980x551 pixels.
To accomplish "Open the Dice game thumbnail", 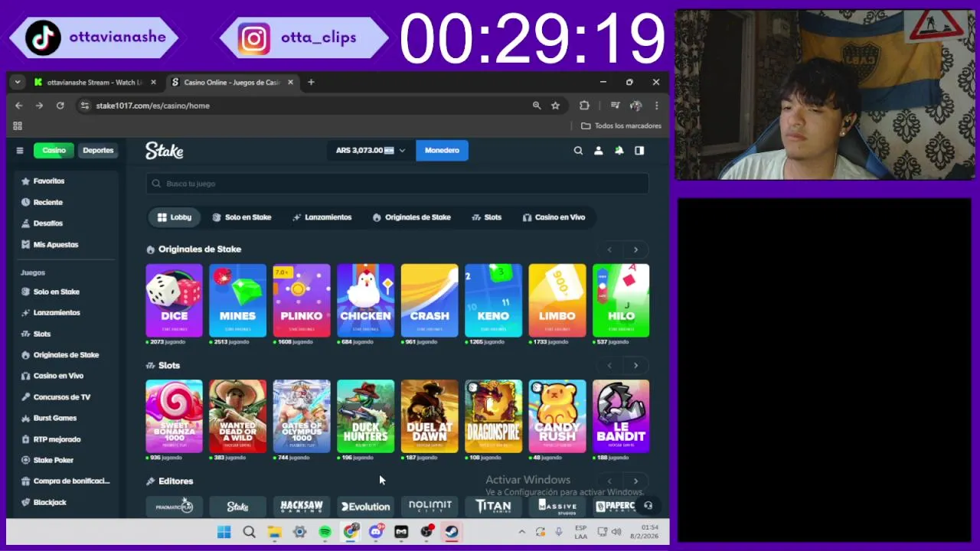I will tap(175, 301).
